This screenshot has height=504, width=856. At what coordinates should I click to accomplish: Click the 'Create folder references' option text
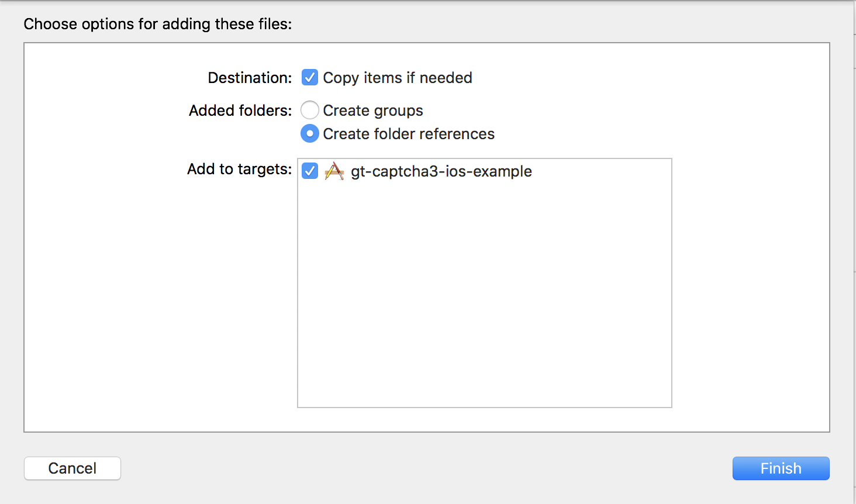pyautogui.click(x=409, y=134)
